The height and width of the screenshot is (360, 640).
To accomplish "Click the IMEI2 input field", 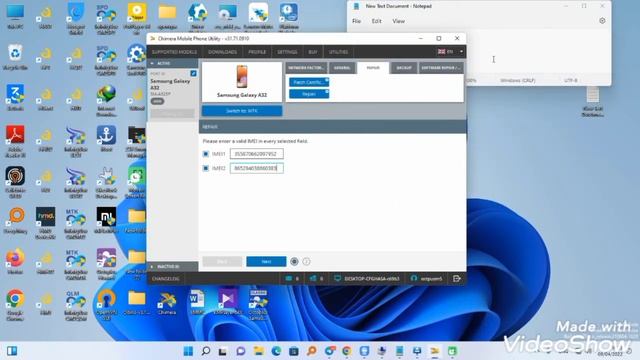I will point(257,168).
